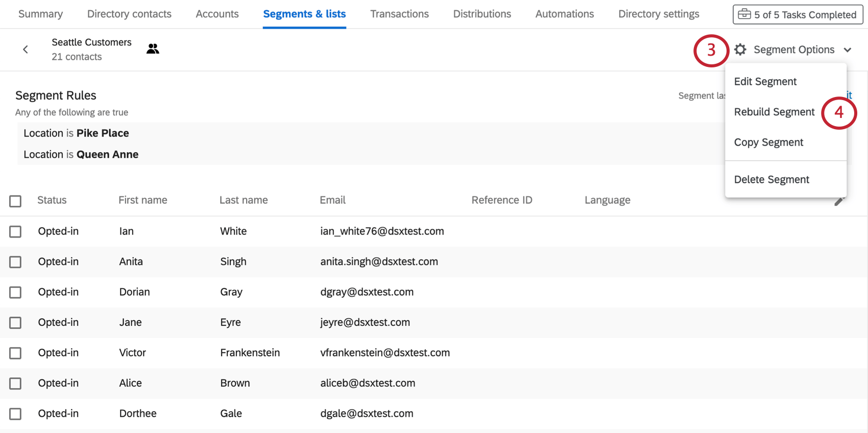Open the Directory settings tab
The image size is (868, 433).
(659, 14)
